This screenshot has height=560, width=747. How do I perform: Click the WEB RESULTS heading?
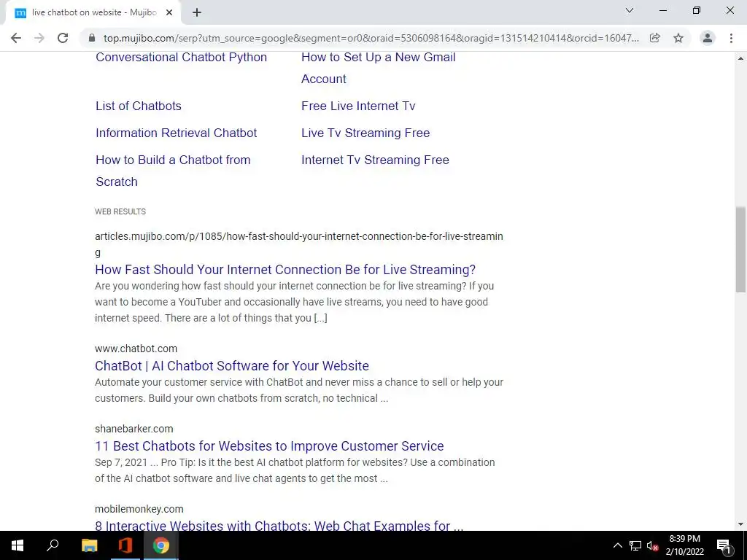(120, 211)
